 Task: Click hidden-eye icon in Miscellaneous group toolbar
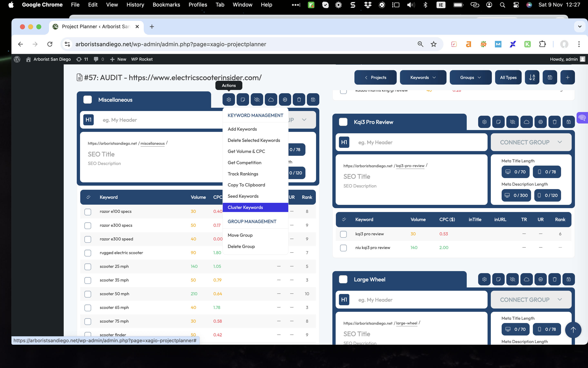(x=257, y=100)
